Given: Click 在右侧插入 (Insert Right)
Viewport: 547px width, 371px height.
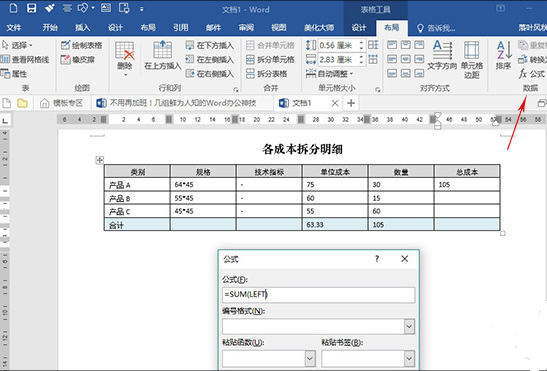Looking at the screenshot, I should (x=210, y=74).
